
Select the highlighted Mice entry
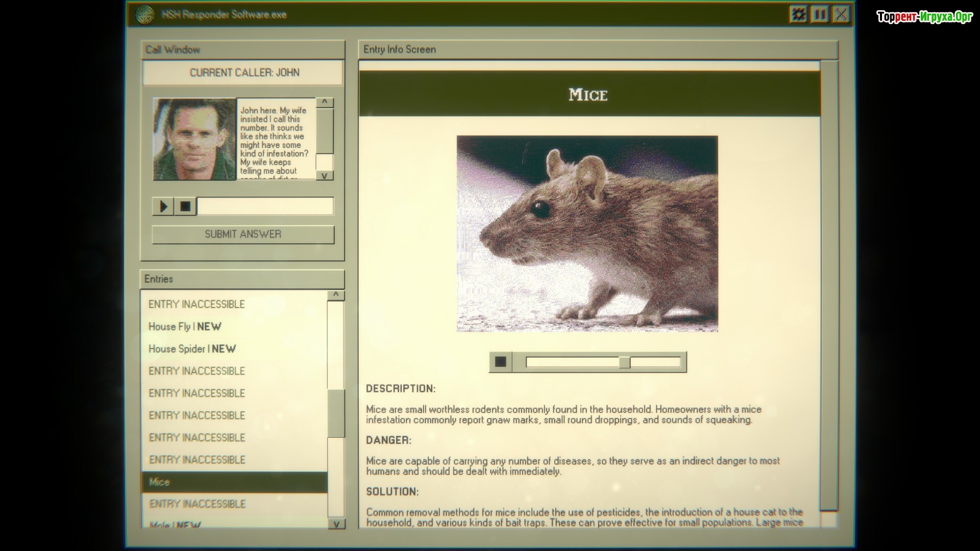pos(234,482)
